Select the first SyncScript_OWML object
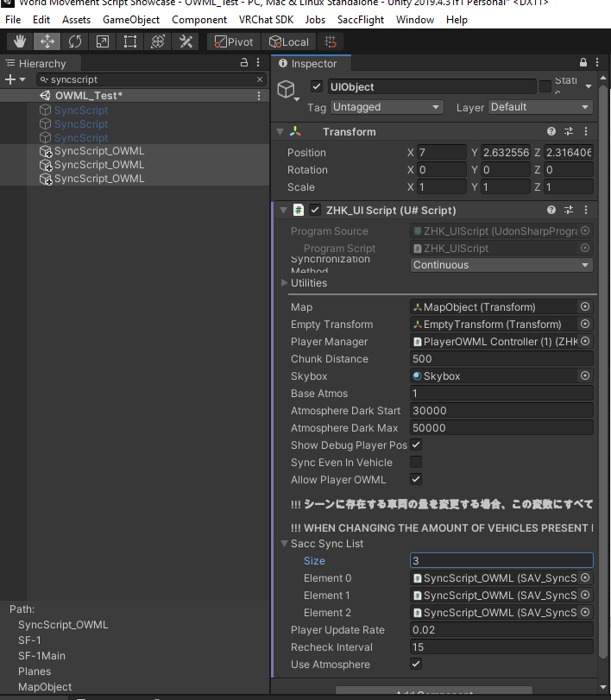 click(98, 151)
